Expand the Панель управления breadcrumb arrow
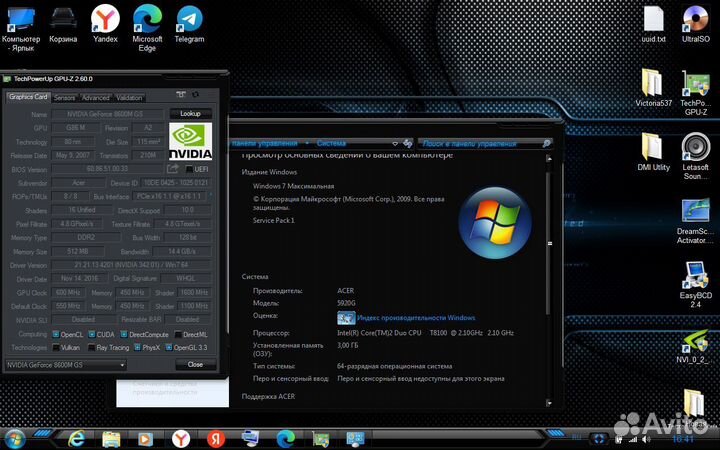The height and width of the screenshot is (450, 720). pyautogui.click(x=307, y=144)
